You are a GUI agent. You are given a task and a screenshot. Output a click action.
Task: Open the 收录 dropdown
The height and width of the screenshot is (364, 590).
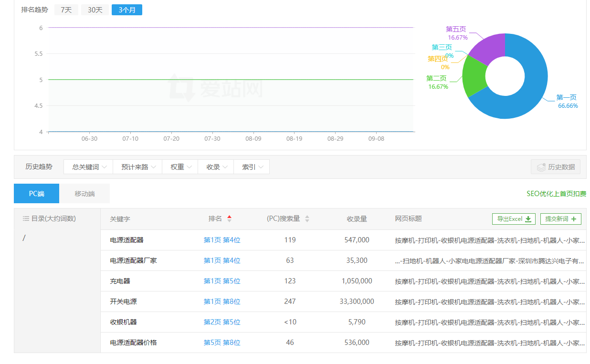point(216,167)
